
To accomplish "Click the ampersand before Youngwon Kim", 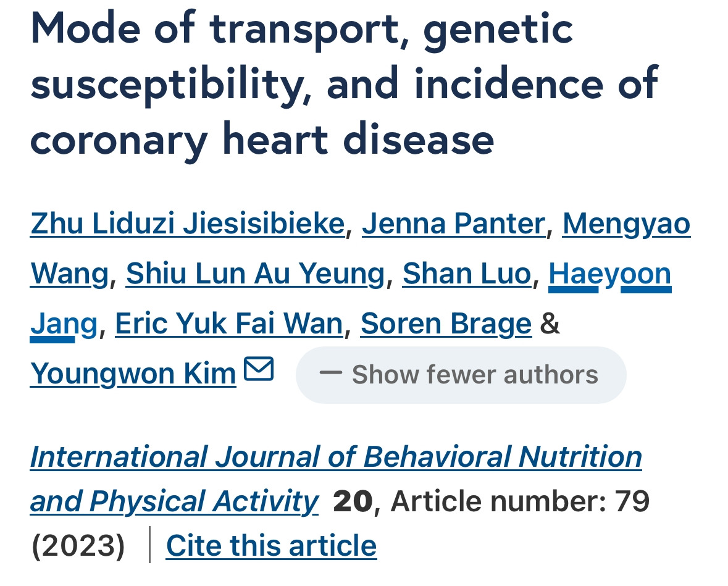I will 550,323.
